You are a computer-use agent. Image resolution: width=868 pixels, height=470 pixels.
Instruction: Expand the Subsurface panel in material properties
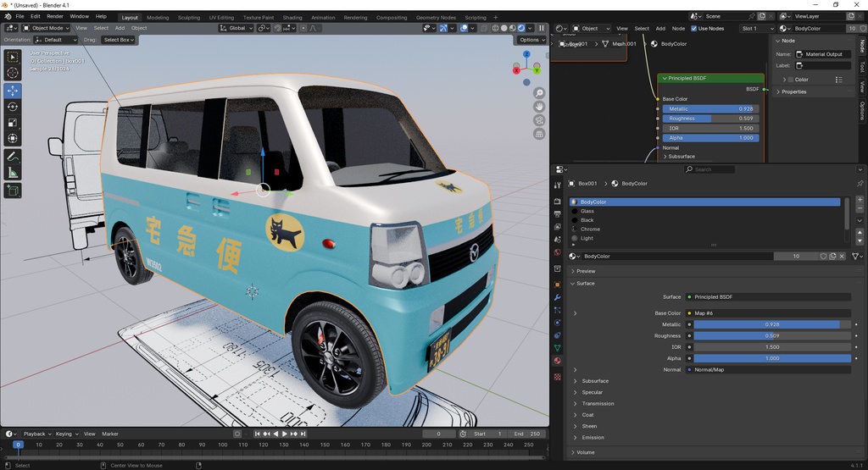(x=595, y=381)
